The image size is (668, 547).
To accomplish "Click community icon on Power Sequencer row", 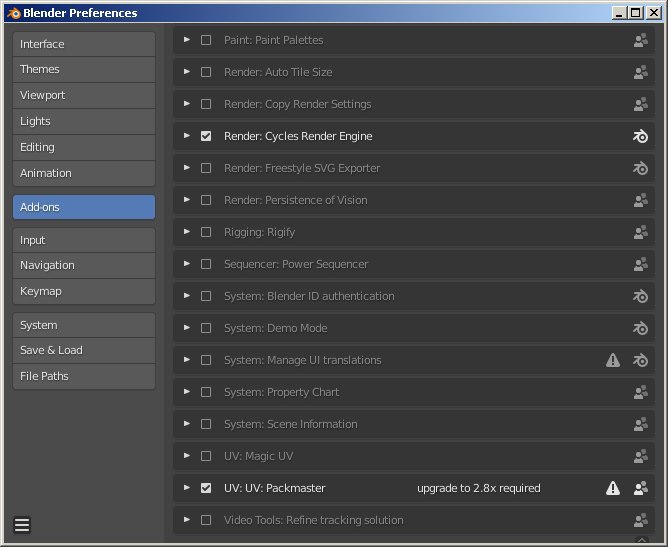I will (640, 264).
